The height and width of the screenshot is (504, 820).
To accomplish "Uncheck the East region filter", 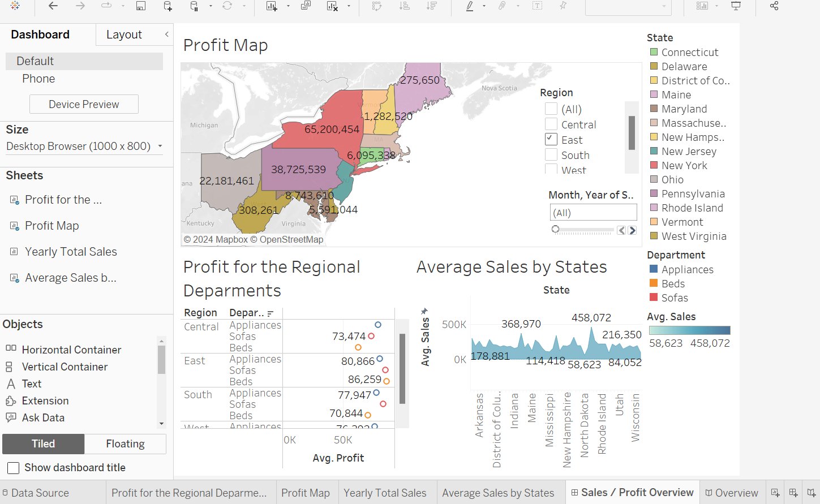I will tap(551, 140).
